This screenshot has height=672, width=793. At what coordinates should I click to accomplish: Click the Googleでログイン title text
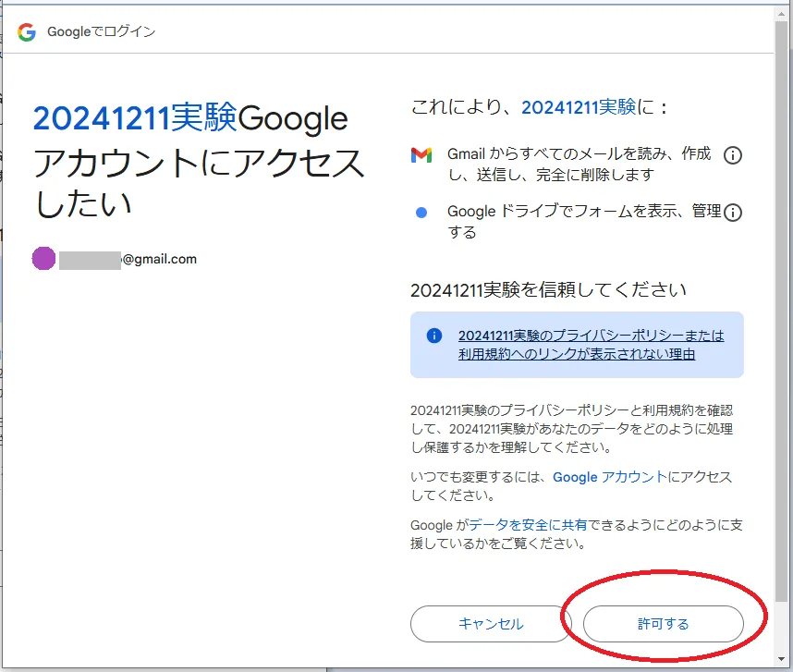(x=102, y=31)
